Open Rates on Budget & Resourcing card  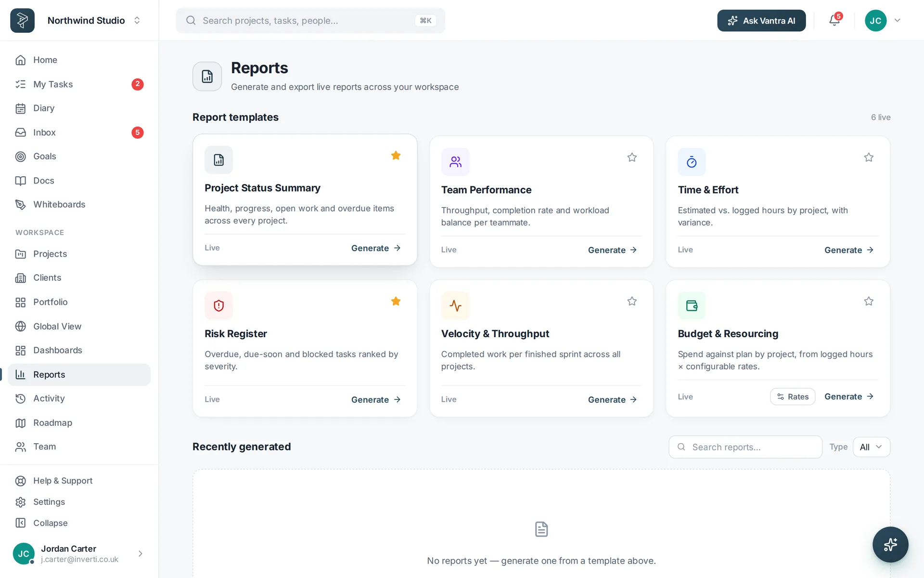[x=792, y=396]
